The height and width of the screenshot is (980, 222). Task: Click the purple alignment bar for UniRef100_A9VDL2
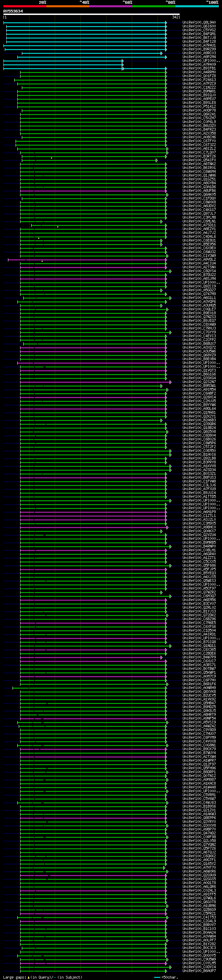pos(87,260)
